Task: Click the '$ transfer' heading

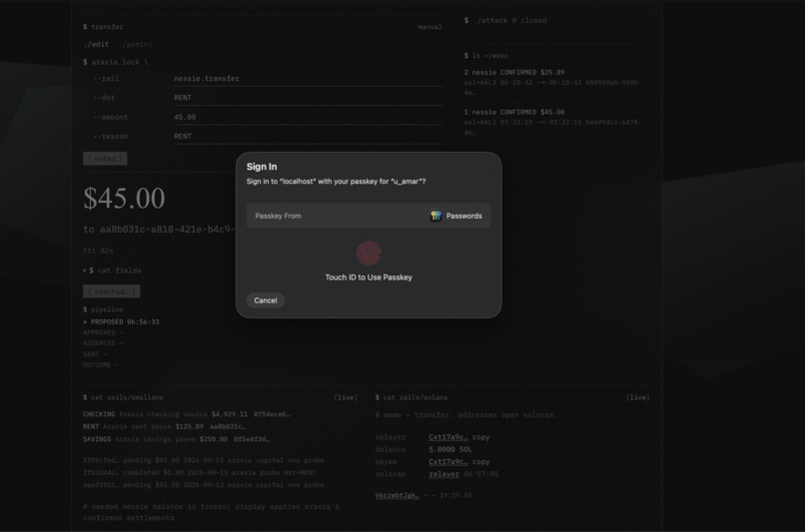Action: pos(103,27)
